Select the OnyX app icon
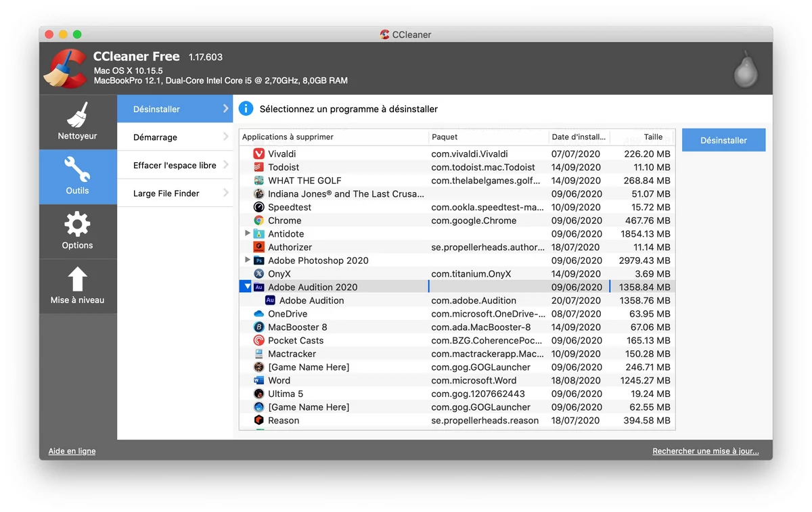This screenshot has height=512, width=812. (x=258, y=274)
